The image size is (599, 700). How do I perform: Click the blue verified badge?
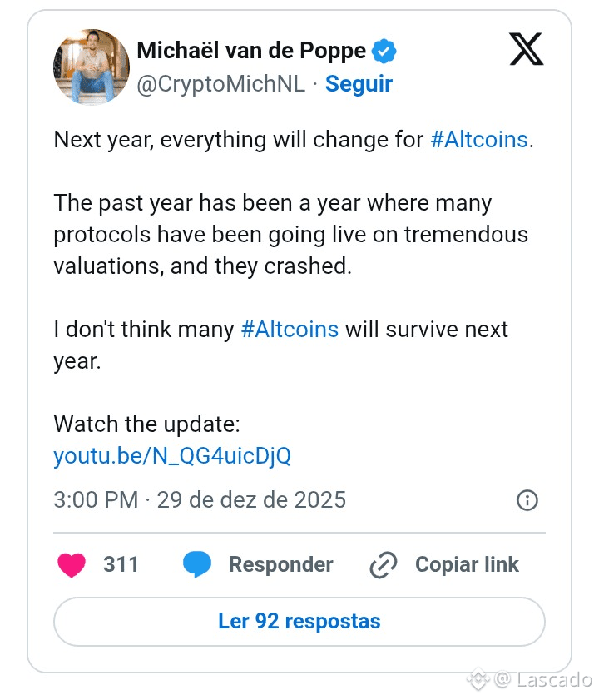384,51
